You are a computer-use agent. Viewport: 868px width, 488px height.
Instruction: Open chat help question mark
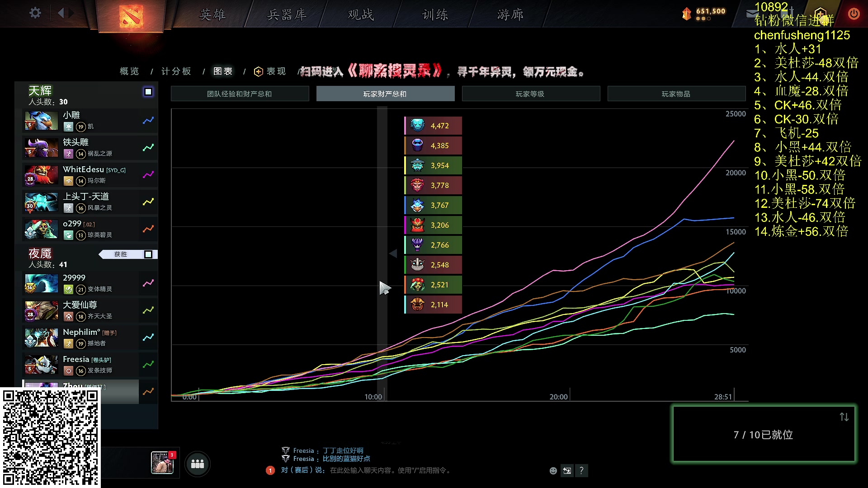582,471
